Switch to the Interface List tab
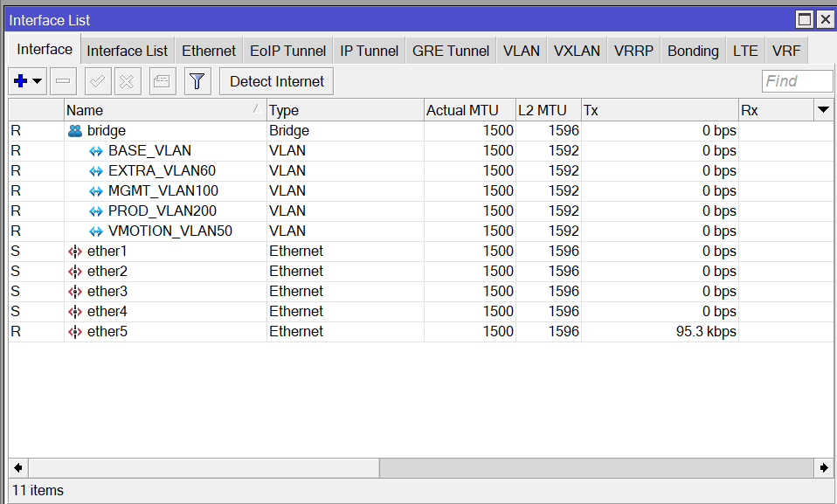 point(127,51)
